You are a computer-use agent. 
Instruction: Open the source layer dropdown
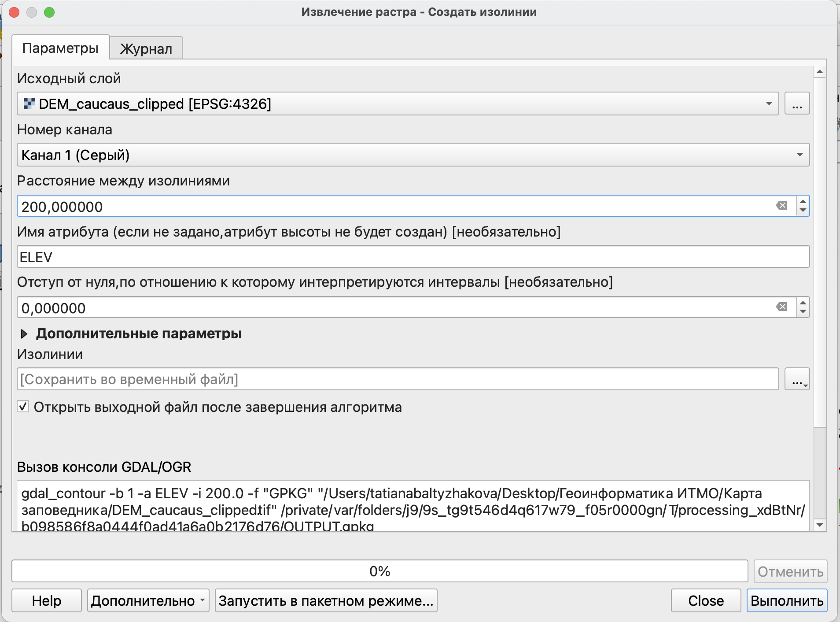tap(769, 104)
